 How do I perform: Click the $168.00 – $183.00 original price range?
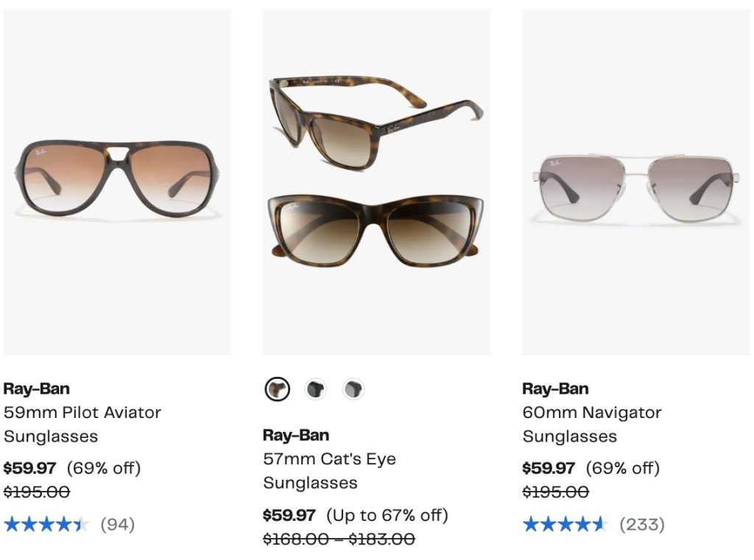(x=339, y=539)
